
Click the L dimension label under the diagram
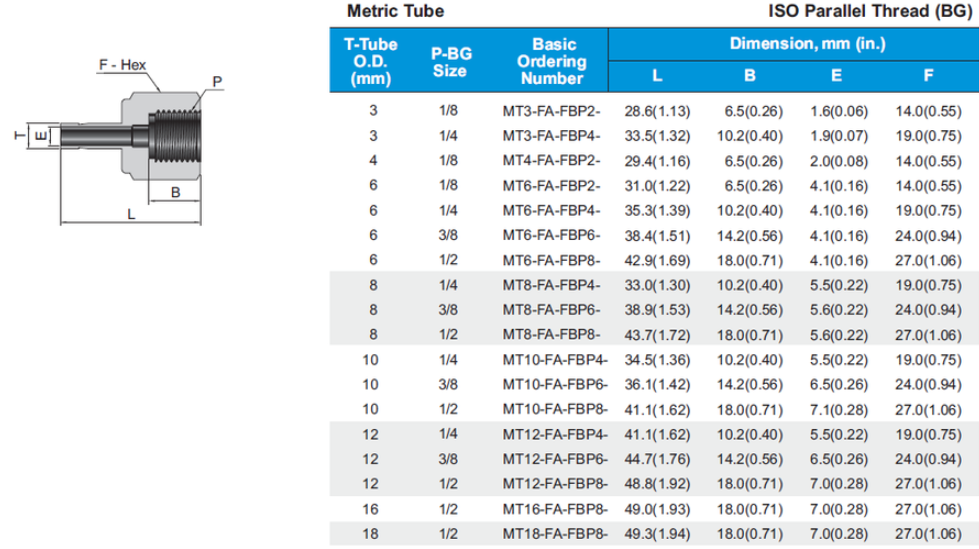pyautogui.click(x=131, y=213)
